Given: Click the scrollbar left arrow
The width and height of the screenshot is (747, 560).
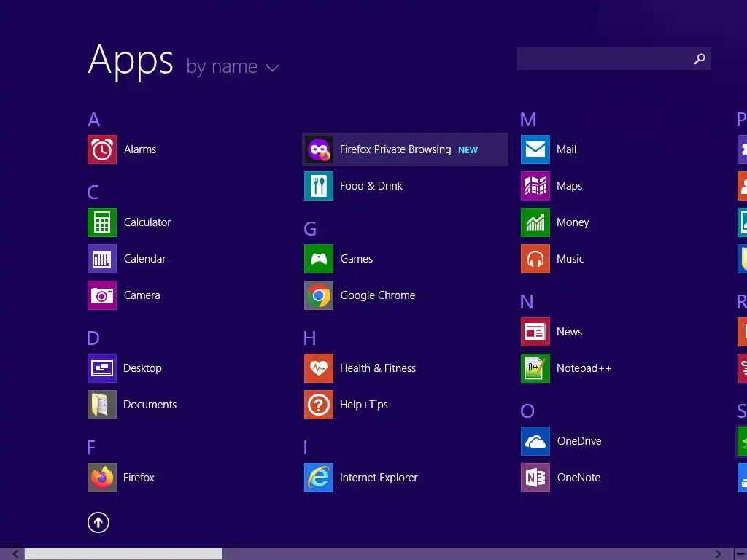Looking at the screenshot, I should click(x=16, y=554).
